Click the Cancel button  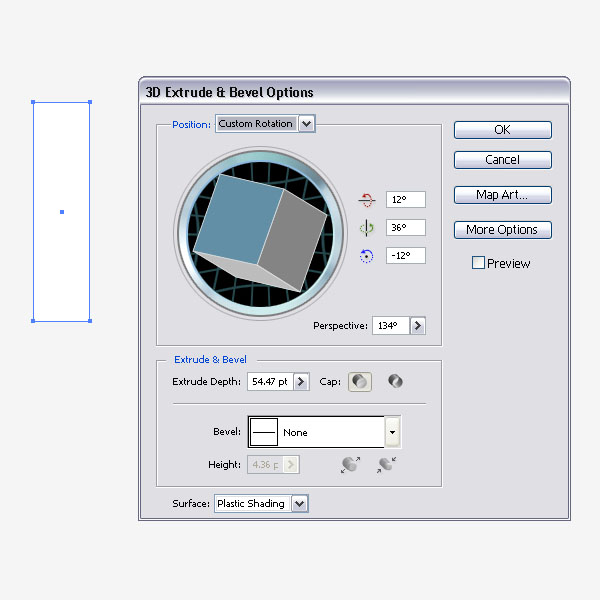(503, 160)
